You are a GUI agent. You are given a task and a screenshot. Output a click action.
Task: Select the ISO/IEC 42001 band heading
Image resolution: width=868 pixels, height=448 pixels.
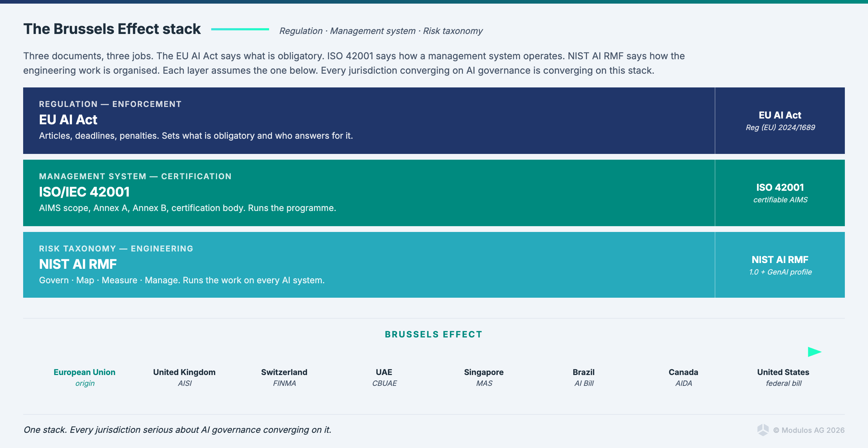point(84,192)
